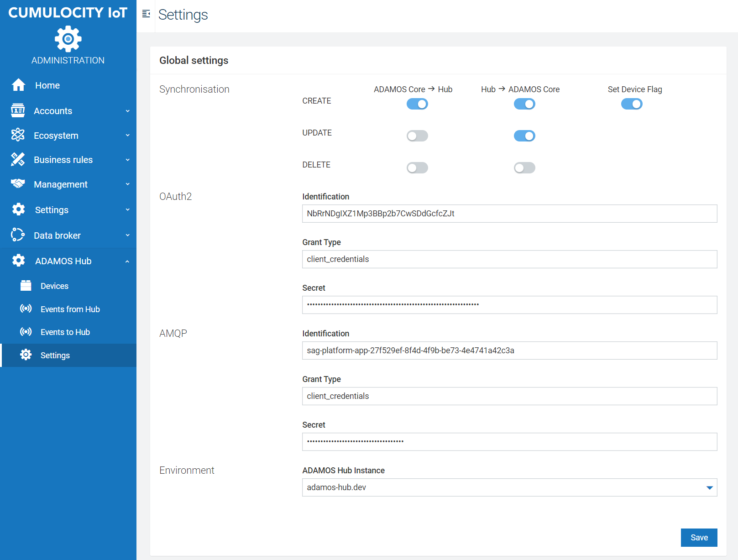The image size is (738, 560).
Task: Click the Accounts icon in sidebar
Action: [18, 110]
